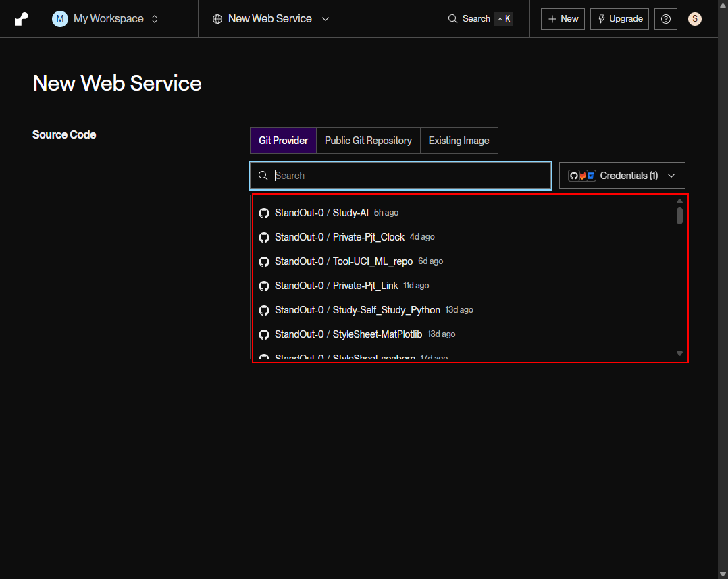Click the page scrollbar down arrow

723,574
